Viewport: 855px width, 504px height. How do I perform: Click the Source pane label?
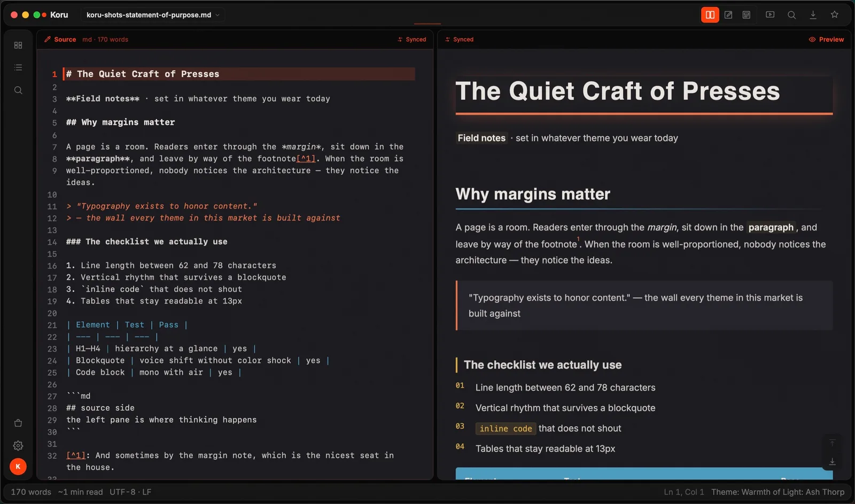pos(60,40)
